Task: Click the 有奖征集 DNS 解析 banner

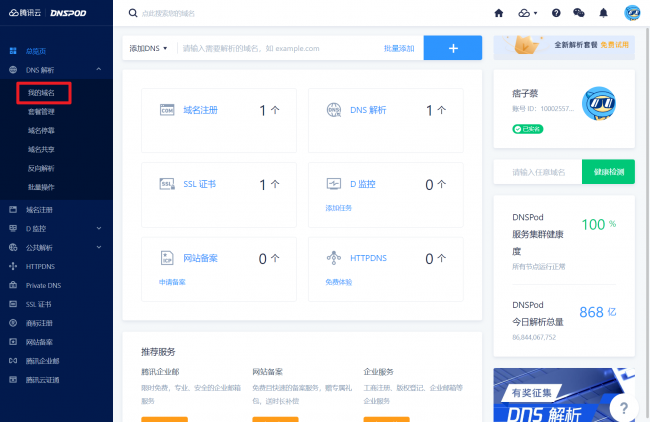Action: [x=564, y=395]
